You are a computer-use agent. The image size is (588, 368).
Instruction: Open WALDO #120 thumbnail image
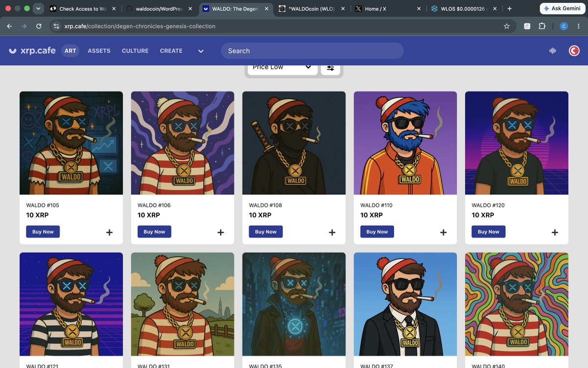tap(516, 143)
